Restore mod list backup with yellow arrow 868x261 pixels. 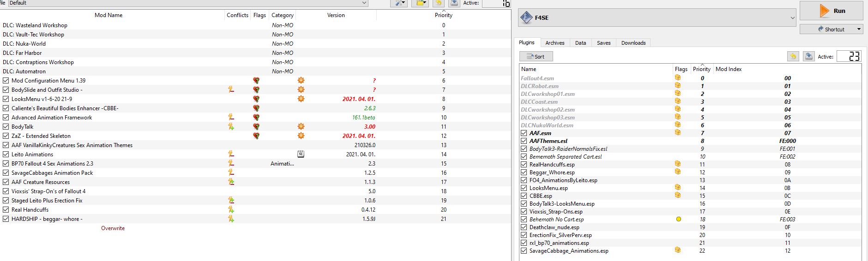pyautogui.click(x=439, y=3)
